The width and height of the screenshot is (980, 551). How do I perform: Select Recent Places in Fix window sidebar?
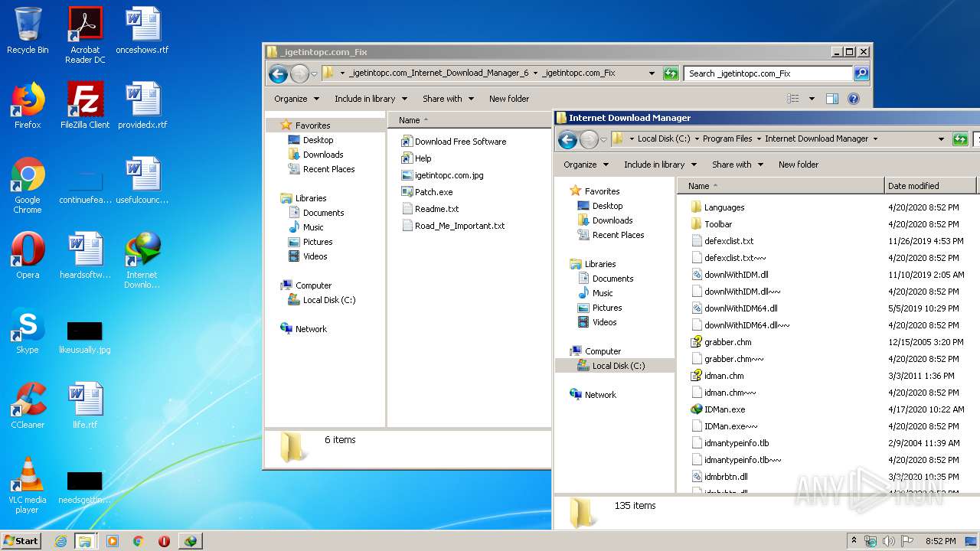[328, 169]
